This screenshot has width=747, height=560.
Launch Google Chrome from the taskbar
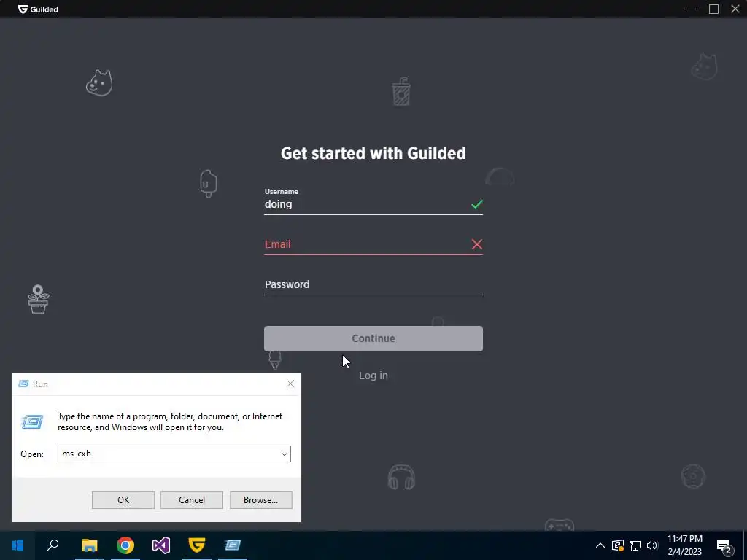point(125,545)
